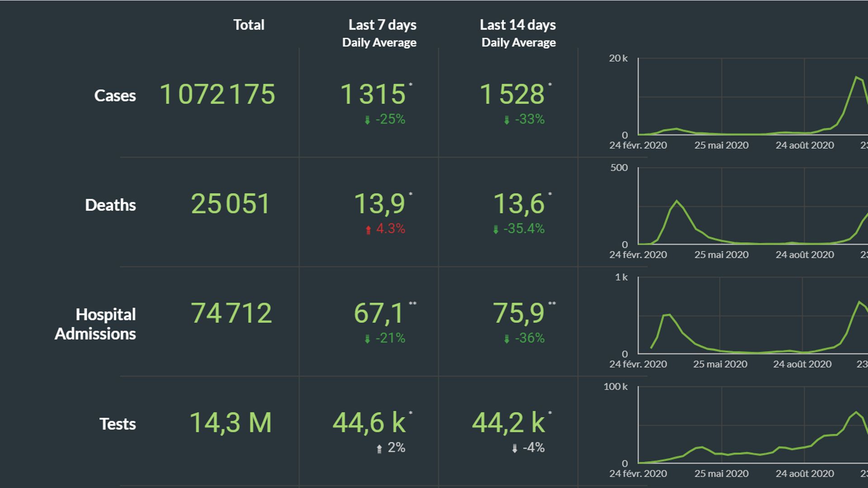This screenshot has height=488, width=868.
Task: Click the Hospital Admissions row label
Action: pyautogui.click(x=95, y=324)
